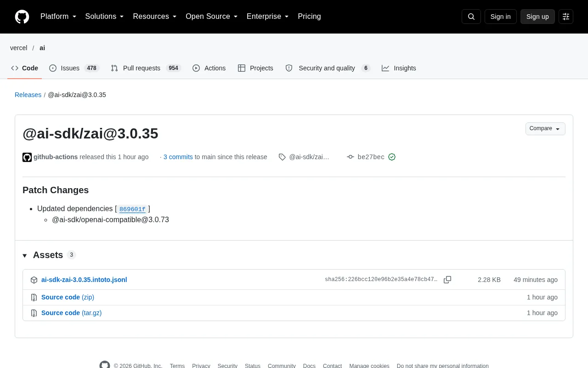Click the tag icon beside @ai-sdk/zai
The image size is (588, 368).
point(282,157)
